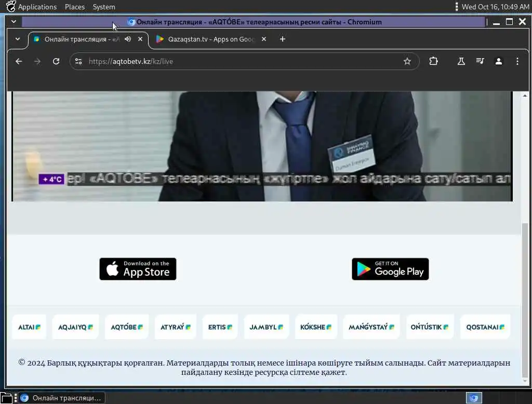Open Chrome Labs flask icon
This screenshot has height=404, width=532.
(x=461, y=61)
